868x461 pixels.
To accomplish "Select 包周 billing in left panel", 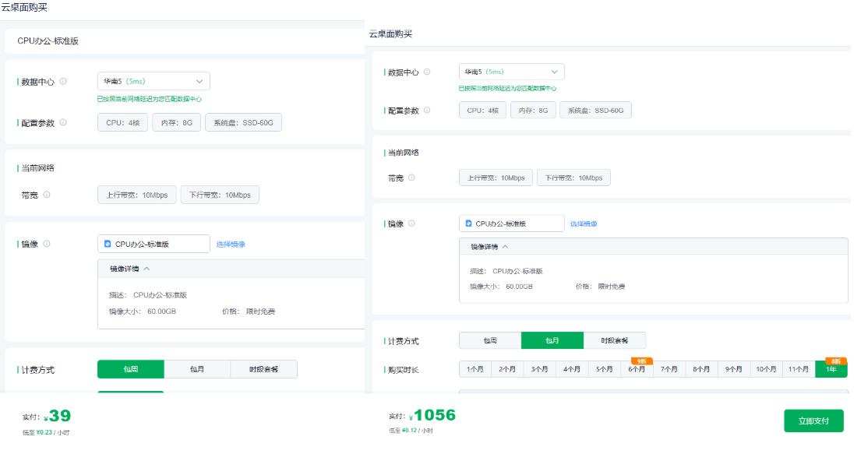I will point(131,369).
